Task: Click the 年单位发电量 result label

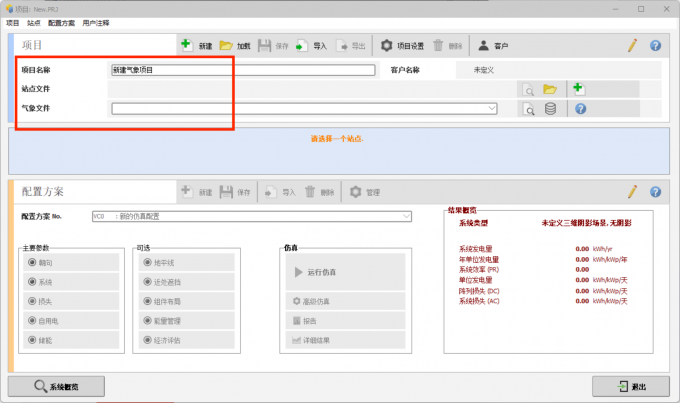Action: (x=479, y=259)
